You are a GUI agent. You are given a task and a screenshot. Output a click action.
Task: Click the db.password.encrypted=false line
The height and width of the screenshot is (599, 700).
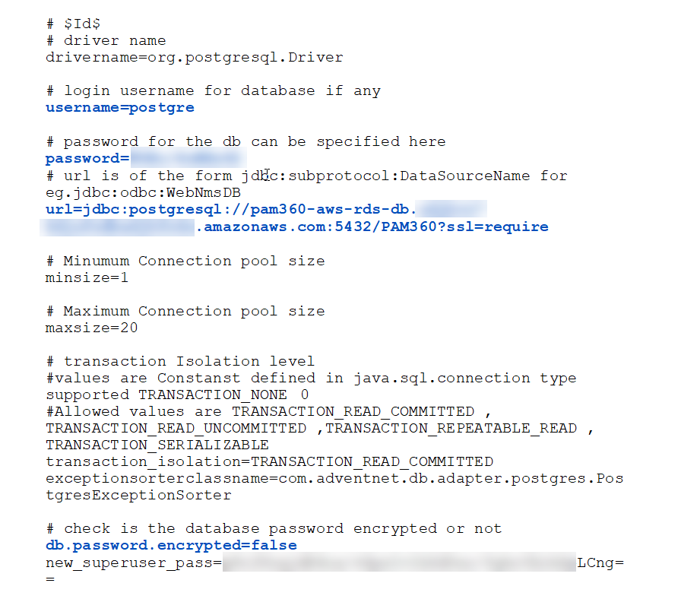click(x=171, y=545)
